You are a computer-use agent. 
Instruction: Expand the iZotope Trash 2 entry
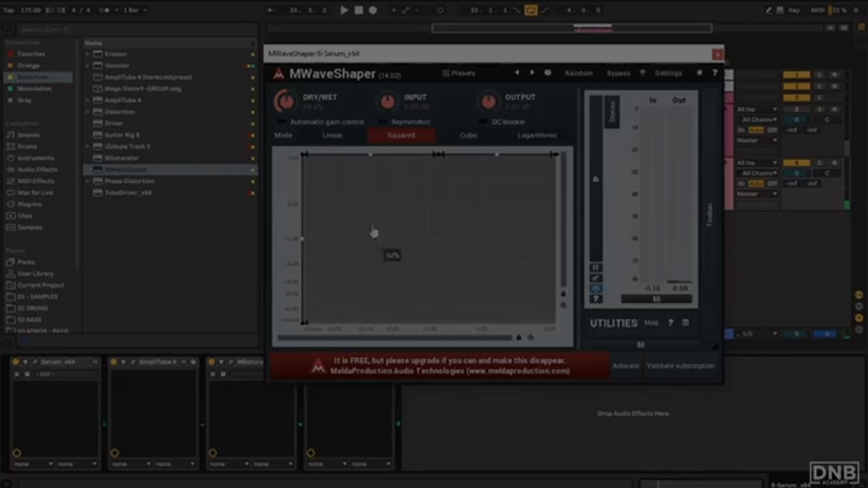(87, 146)
